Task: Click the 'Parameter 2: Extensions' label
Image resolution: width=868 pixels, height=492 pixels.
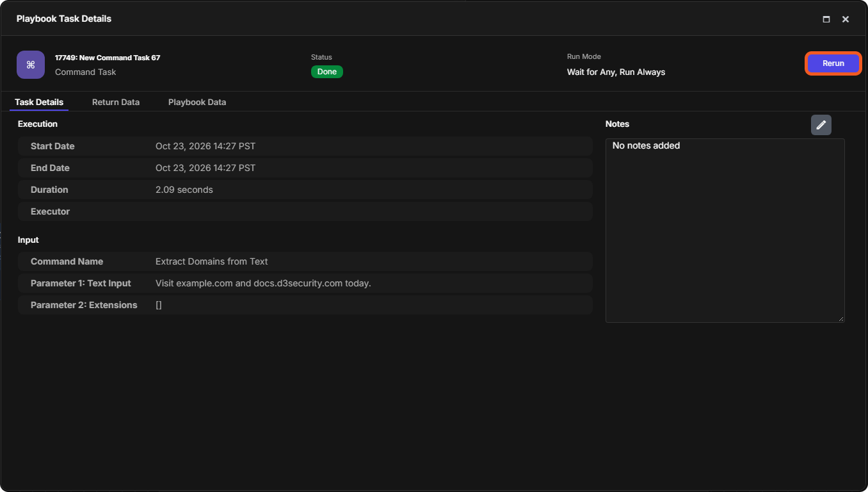Action: point(84,305)
